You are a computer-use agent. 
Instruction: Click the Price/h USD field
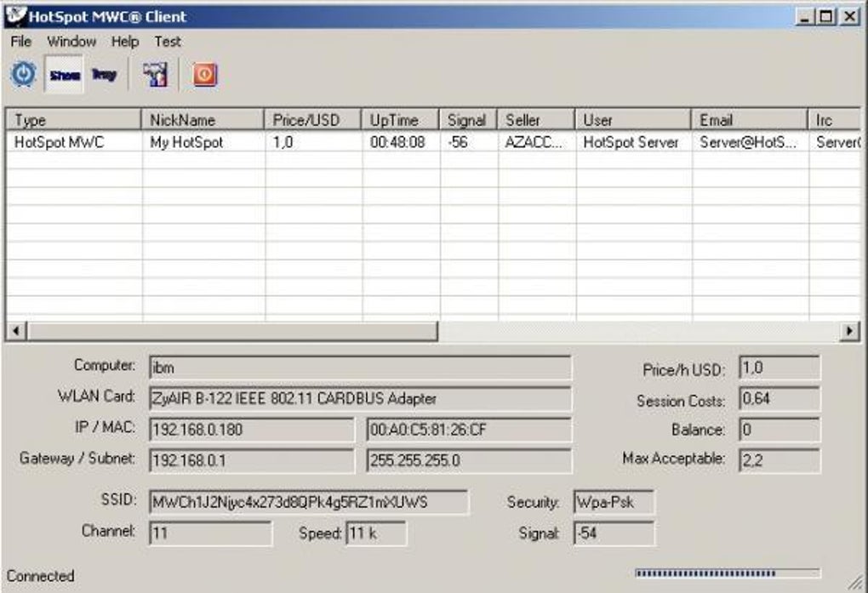point(779,368)
